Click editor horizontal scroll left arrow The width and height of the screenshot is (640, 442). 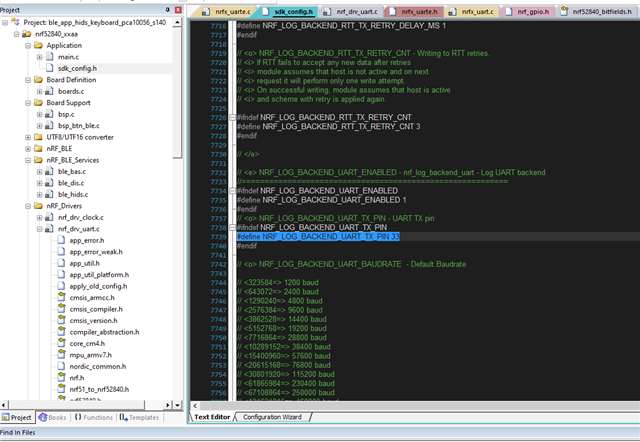[x=195, y=406]
